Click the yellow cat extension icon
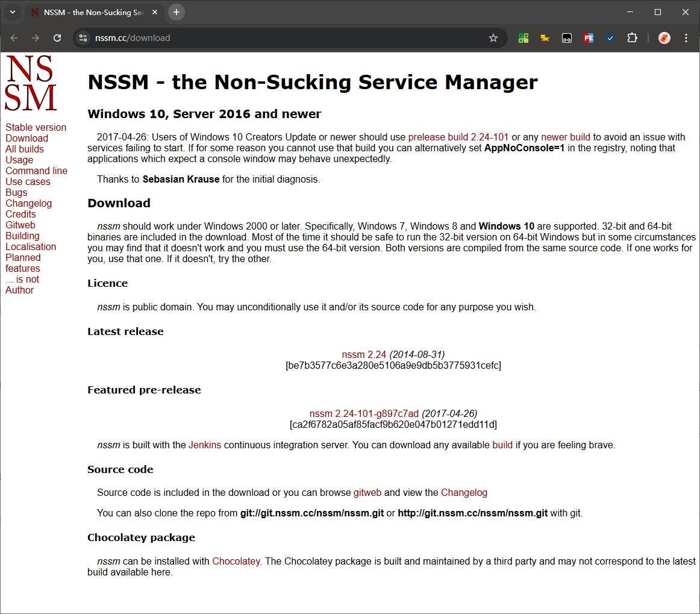The width and height of the screenshot is (700, 614). 545,37
